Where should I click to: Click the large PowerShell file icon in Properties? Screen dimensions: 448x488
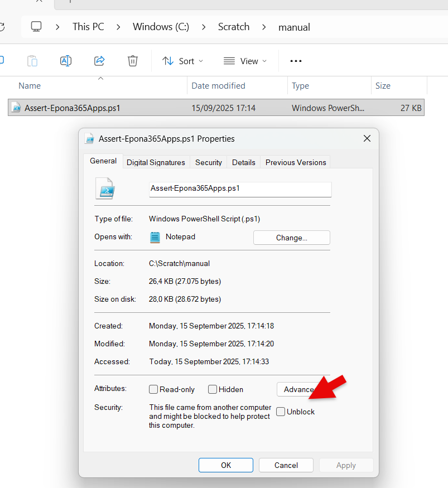[x=105, y=189]
